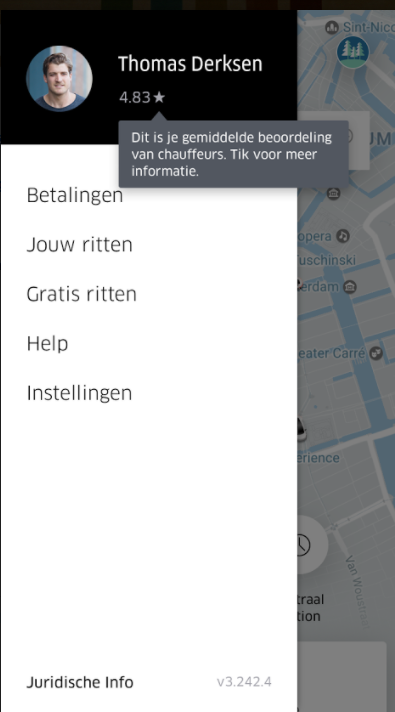395x712 pixels.
Task: Tap the Sint-Nicolaas landmark icon at the top of the map
Action: [332, 28]
